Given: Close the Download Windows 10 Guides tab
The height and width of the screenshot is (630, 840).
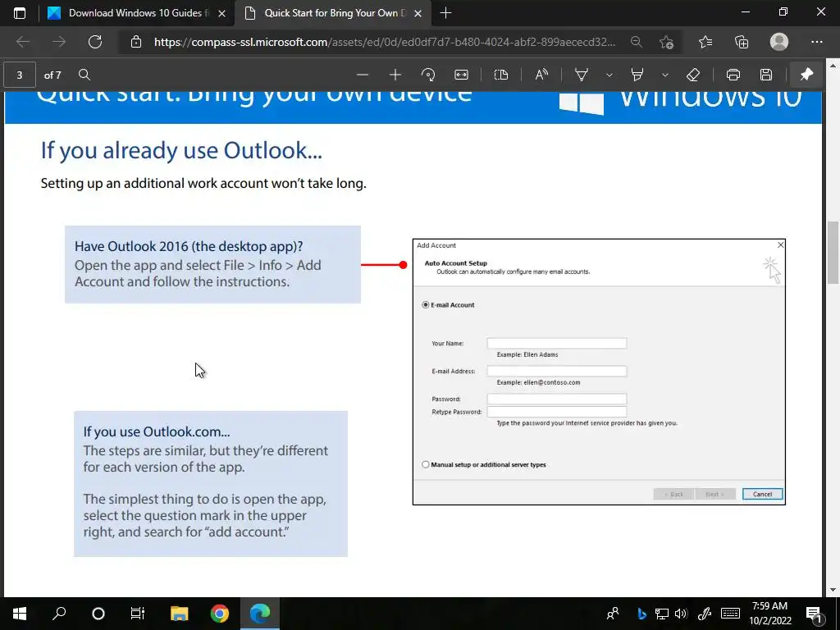Looking at the screenshot, I should point(221,13).
